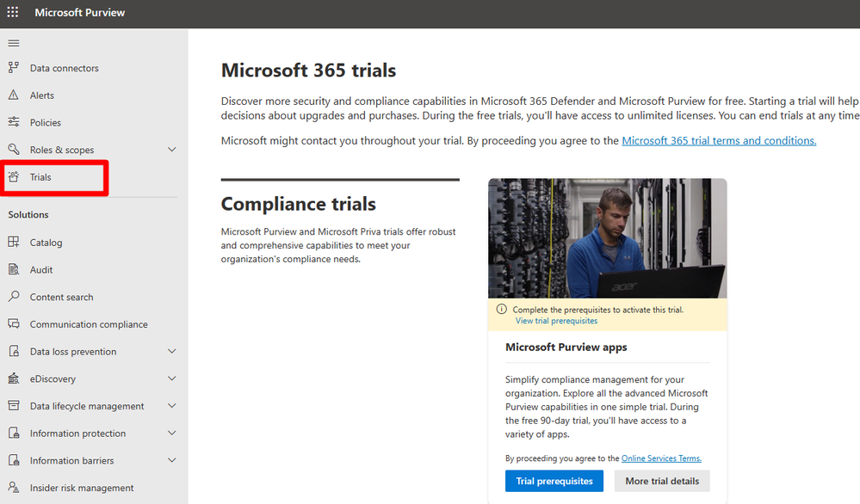The height and width of the screenshot is (504, 860).
Task: Click the Alerts triangle icon
Action: point(14,95)
